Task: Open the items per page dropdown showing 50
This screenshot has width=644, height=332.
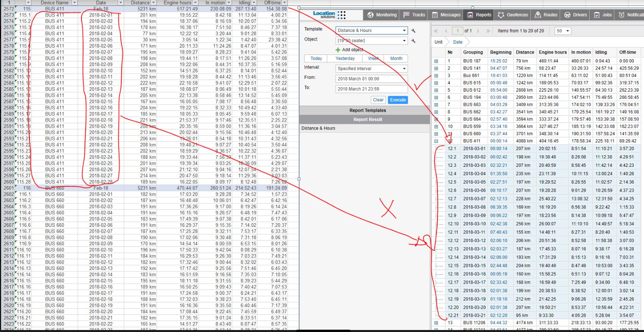Action: [562, 31]
